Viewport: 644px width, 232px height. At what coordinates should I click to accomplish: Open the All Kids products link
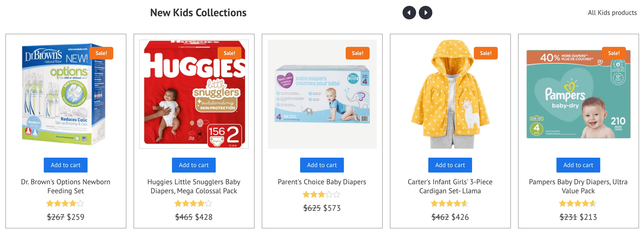[612, 13]
